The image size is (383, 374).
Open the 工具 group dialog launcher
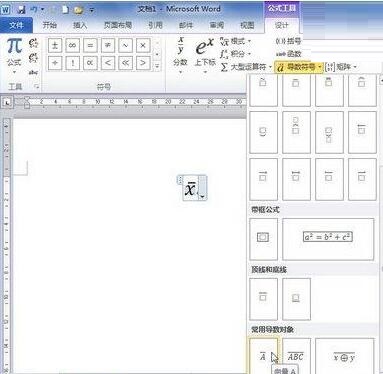coord(37,87)
